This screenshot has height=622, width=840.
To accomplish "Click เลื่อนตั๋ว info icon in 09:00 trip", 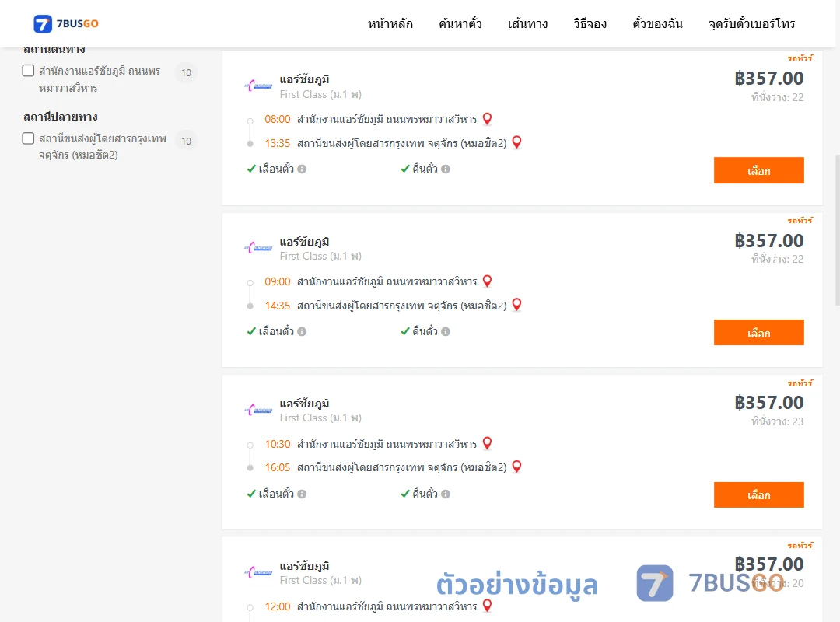I will pos(302,332).
